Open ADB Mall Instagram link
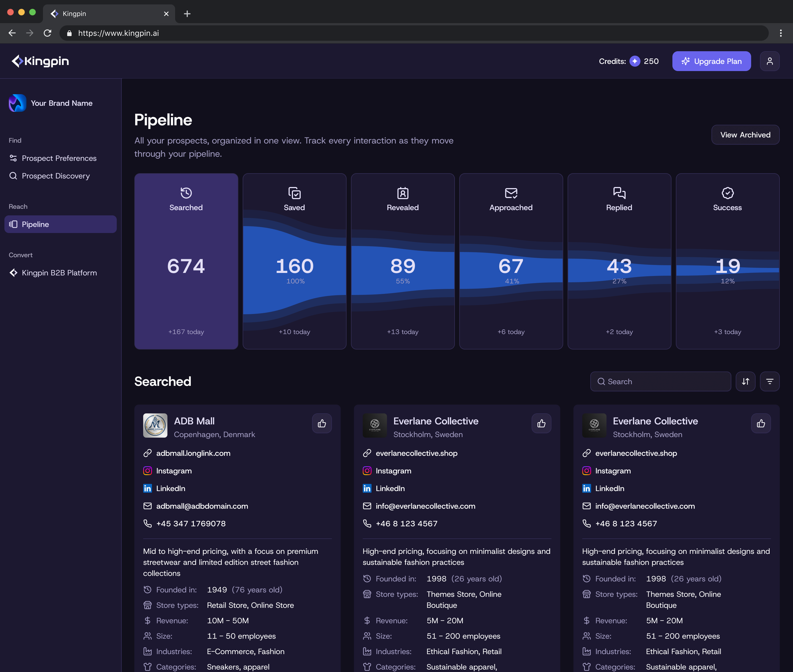 tap(174, 470)
